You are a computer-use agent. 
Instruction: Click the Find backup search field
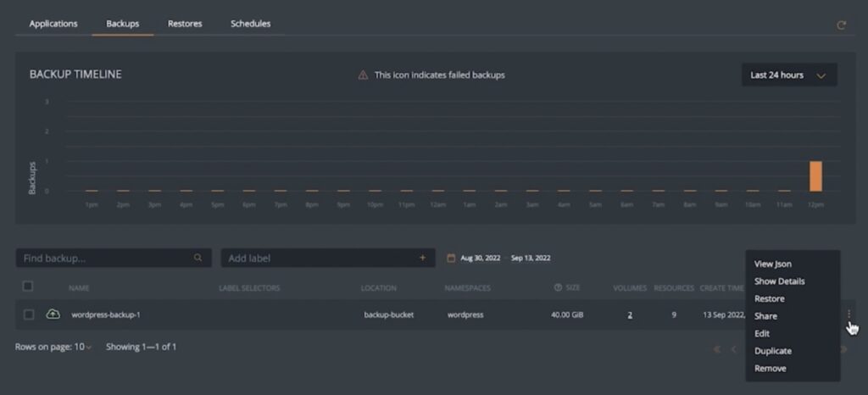pos(102,258)
